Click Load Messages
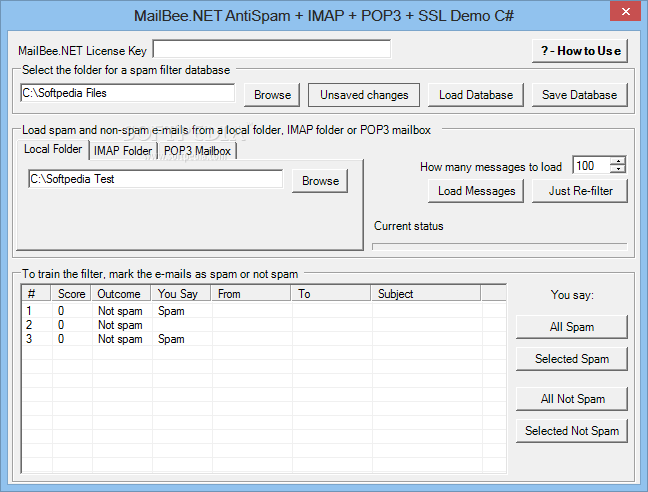This screenshot has height=492, width=648. coord(476,191)
